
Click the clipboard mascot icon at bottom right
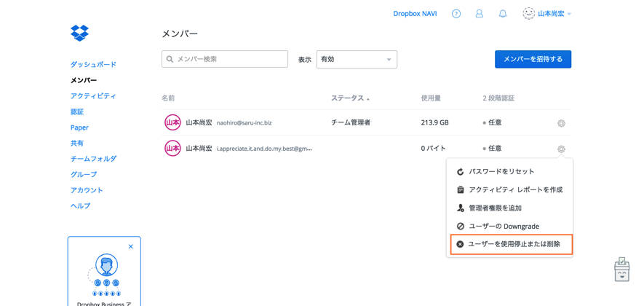pyautogui.click(x=621, y=270)
